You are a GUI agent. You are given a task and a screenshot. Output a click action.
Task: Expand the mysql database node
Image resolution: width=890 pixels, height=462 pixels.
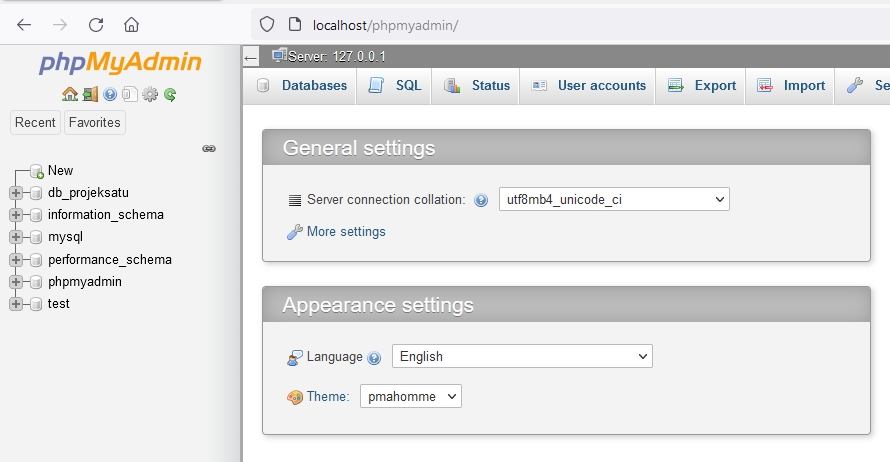tap(16, 237)
